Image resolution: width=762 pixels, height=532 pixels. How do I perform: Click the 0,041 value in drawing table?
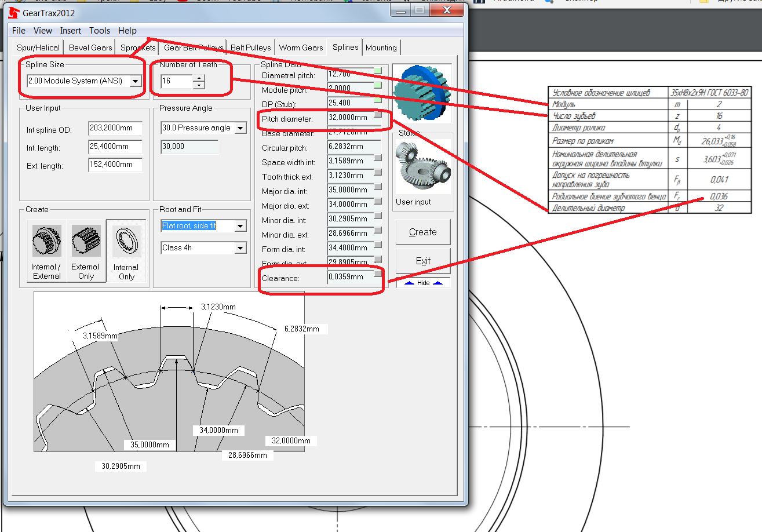pos(719,180)
